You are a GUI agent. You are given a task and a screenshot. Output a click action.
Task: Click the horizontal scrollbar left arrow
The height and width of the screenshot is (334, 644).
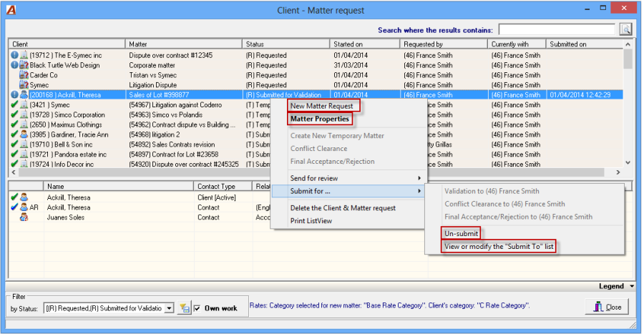[14, 172]
